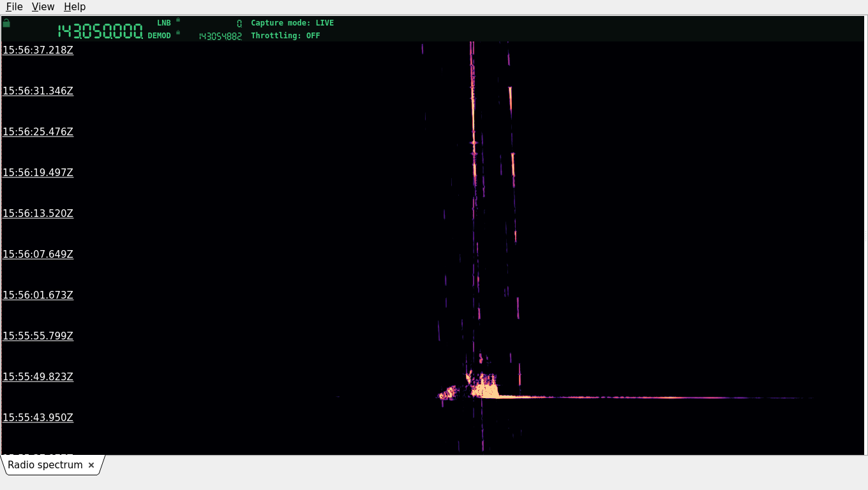Image resolution: width=868 pixels, height=490 pixels.
Task: Select the Radio spectrum tab
Action: (x=45, y=465)
